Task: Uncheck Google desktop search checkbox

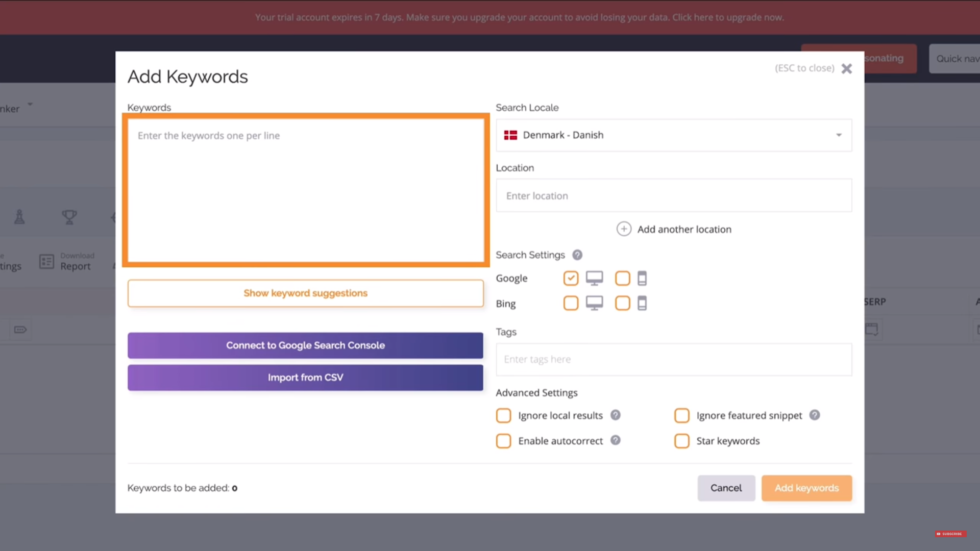Action: point(571,278)
